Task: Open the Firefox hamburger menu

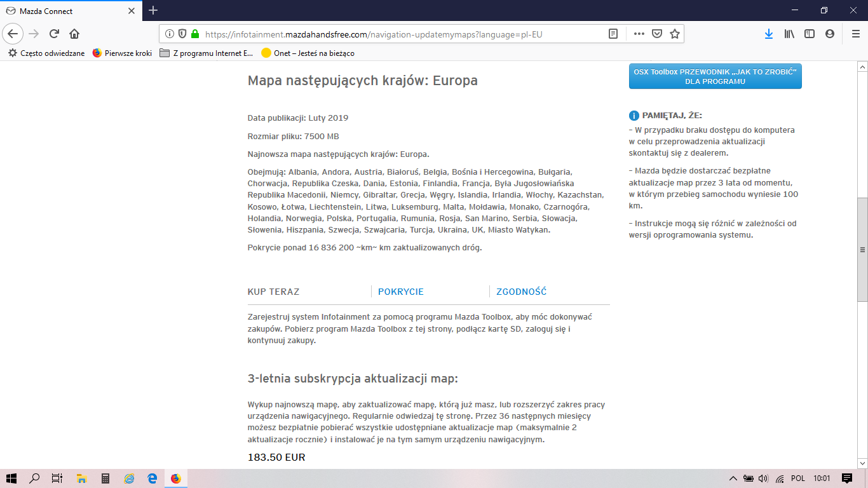Action: tap(855, 34)
